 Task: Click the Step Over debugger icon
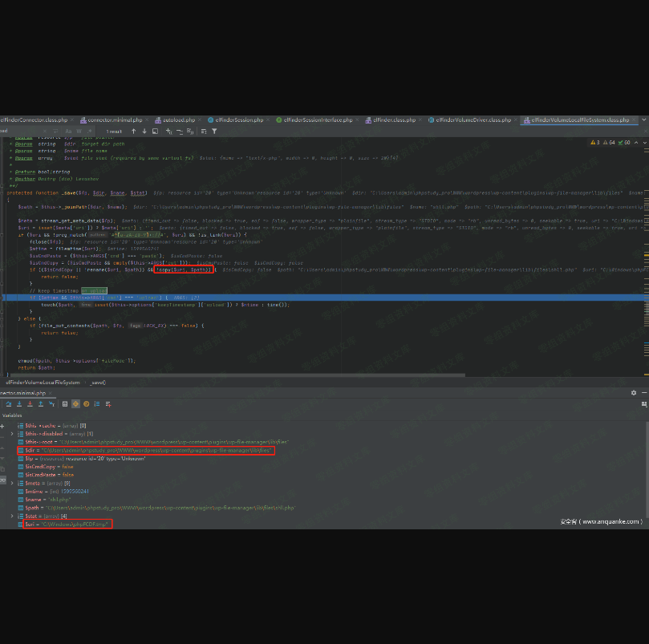(8, 404)
